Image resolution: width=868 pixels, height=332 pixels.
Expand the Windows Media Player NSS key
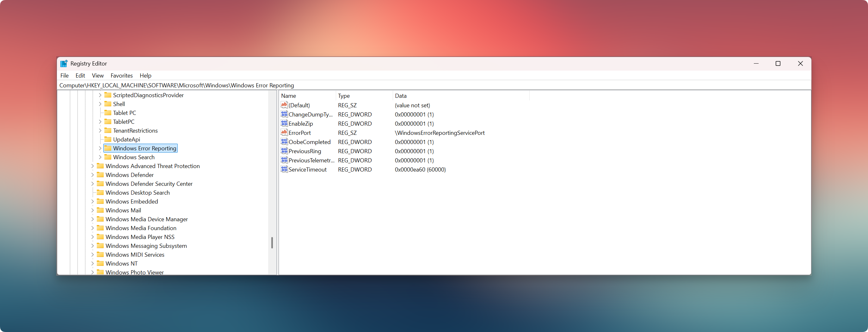coord(92,237)
